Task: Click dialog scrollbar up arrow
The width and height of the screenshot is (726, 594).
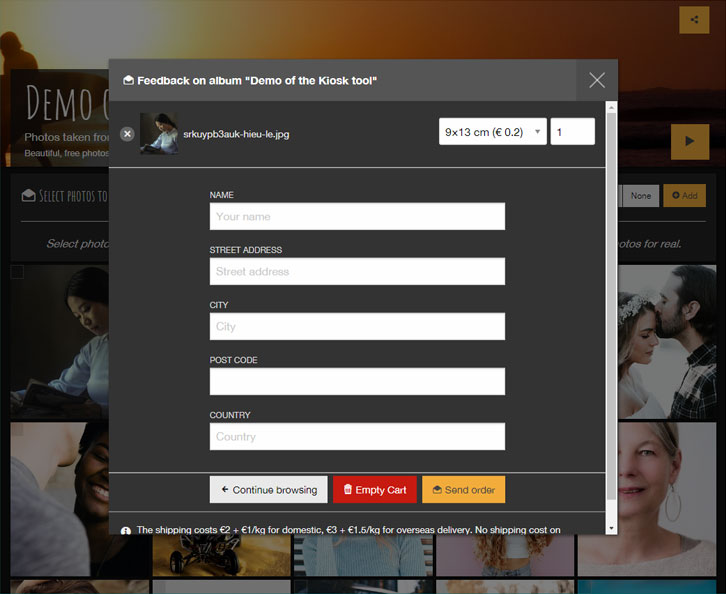Action: coord(611,107)
